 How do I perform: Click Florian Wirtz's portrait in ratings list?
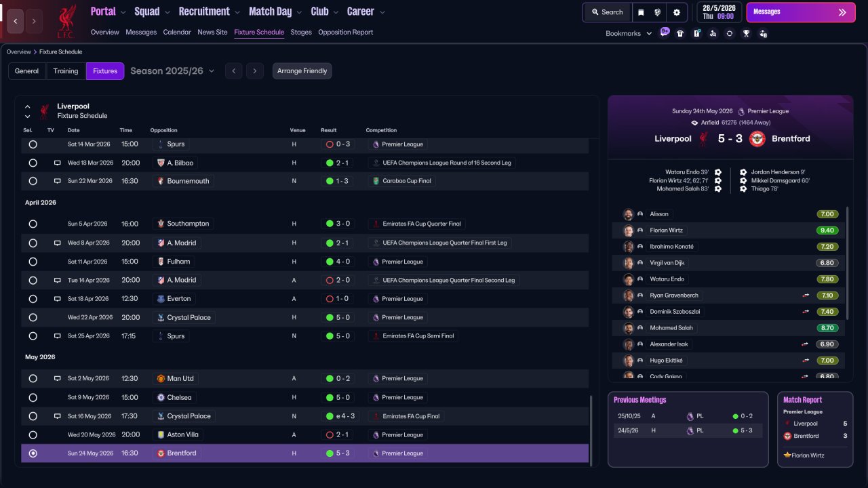(629, 230)
